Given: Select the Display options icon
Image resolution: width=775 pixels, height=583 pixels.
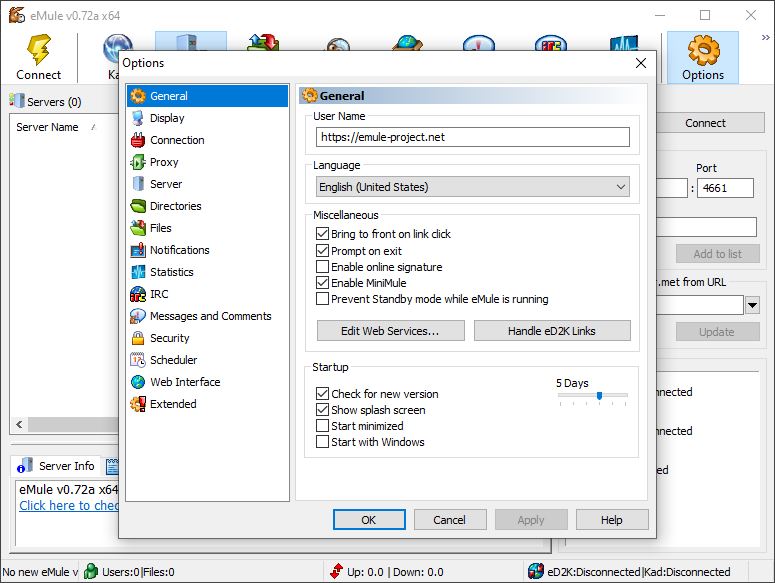Looking at the screenshot, I should click(x=138, y=118).
